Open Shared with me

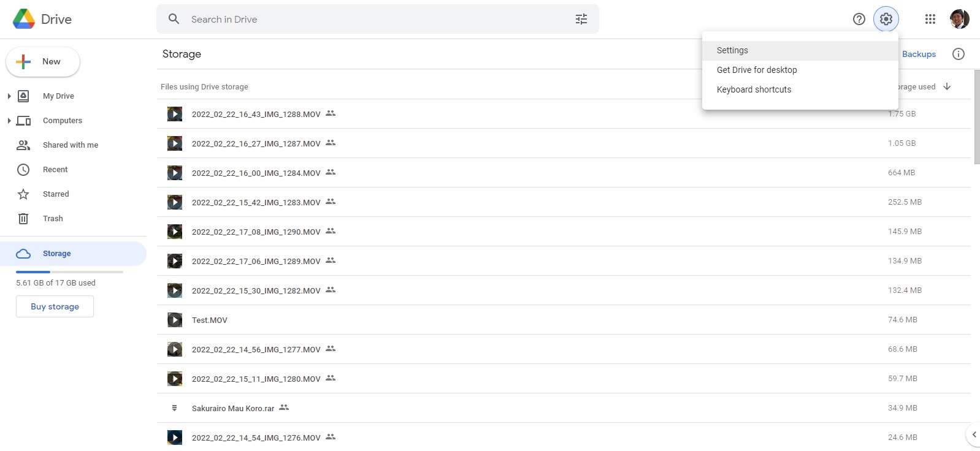(70, 145)
